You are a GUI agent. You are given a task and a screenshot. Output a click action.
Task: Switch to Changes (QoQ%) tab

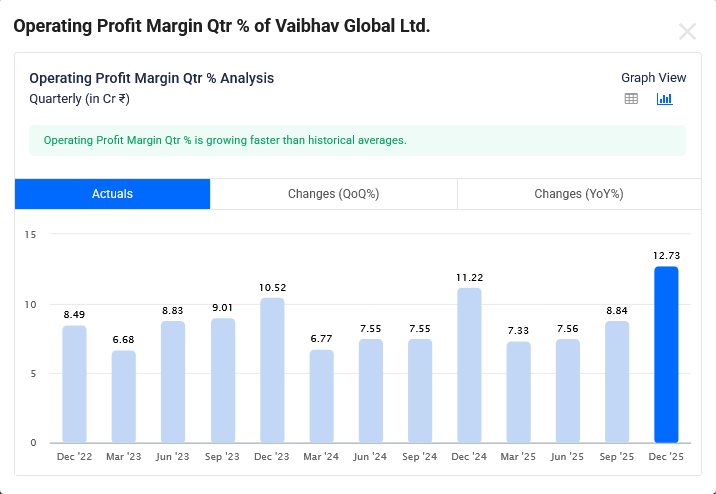(x=333, y=194)
